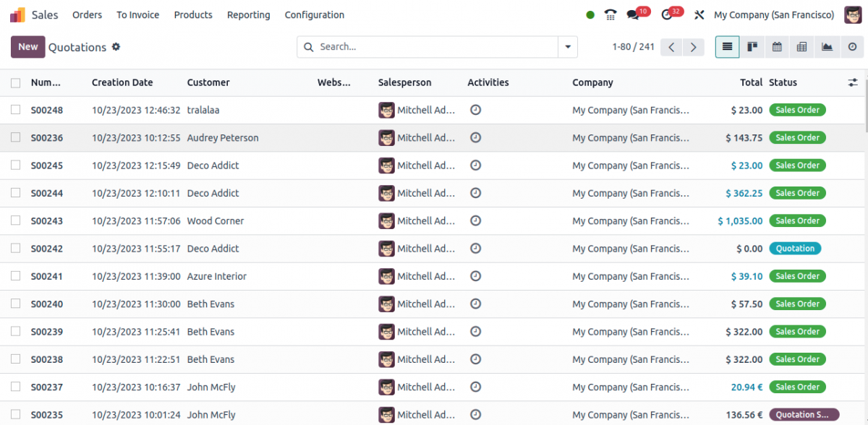The width and height of the screenshot is (868, 425).
Task: Click activity clock for order S00245
Action: tap(475, 166)
